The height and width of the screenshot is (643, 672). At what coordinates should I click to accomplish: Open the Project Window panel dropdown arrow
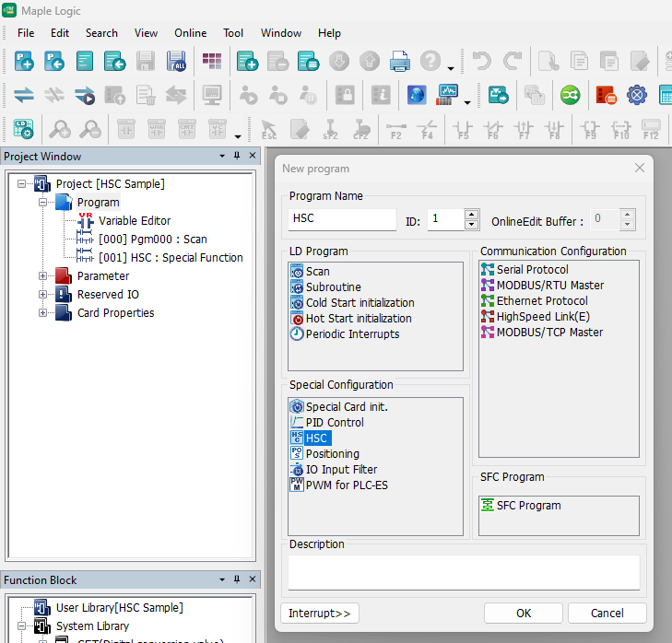(x=222, y=156)
